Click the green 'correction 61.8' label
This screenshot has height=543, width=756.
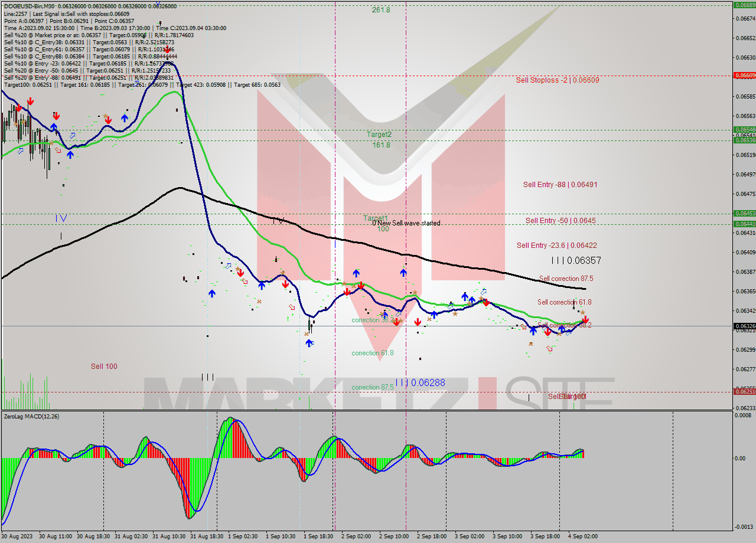pyautogui.click(x=373, y=353)
